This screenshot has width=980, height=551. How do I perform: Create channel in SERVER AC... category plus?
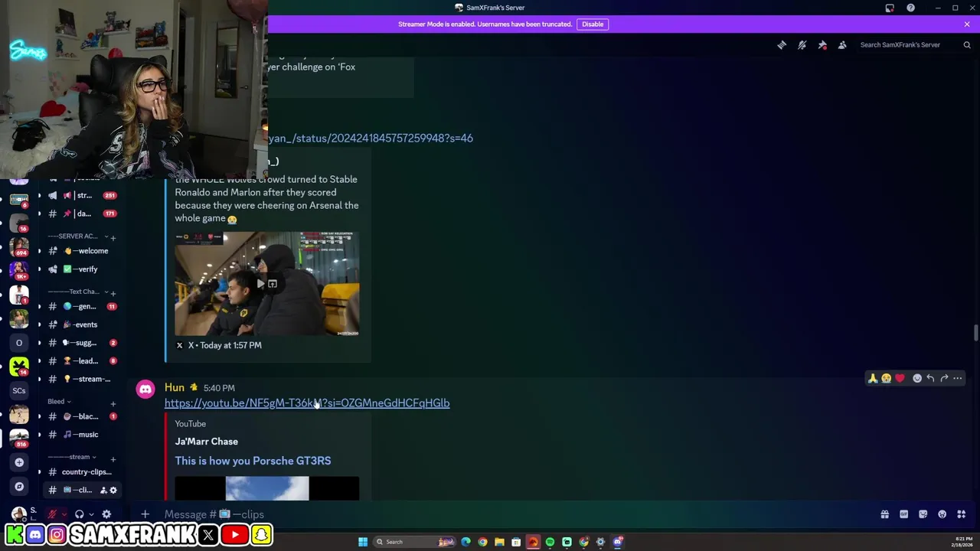click(x=113, y=237)
